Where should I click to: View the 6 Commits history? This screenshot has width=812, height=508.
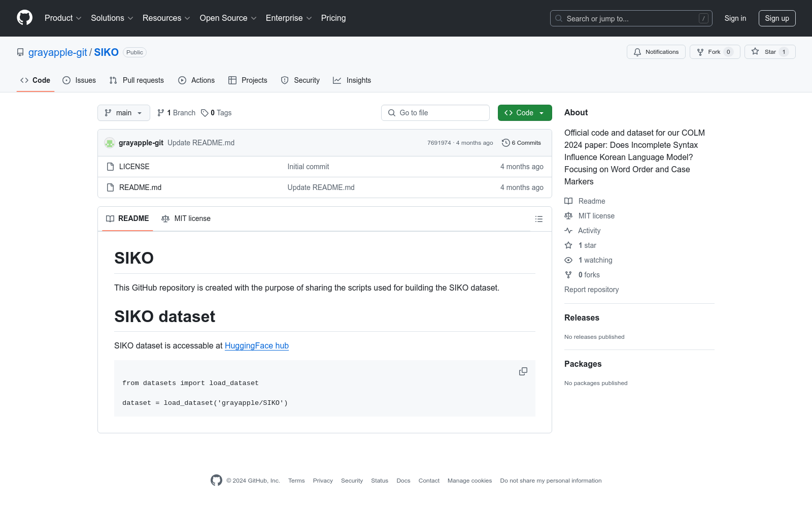[x=521, y=143]
